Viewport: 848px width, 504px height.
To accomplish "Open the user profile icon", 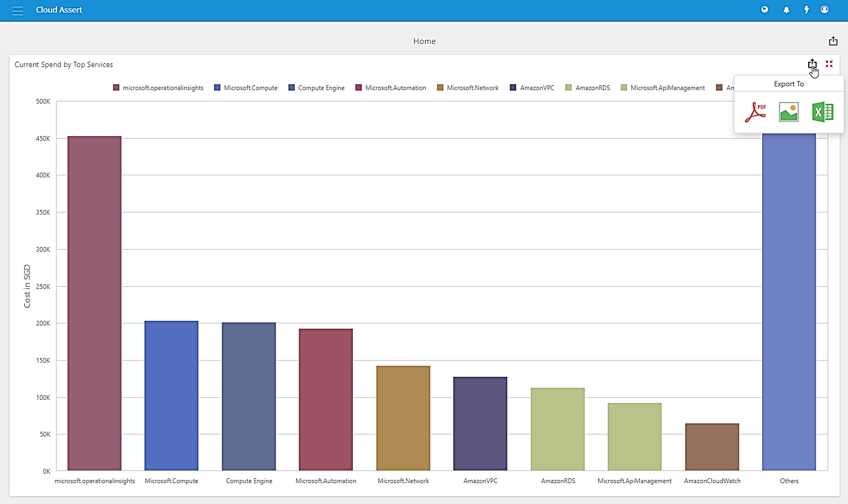I will click(824, 10).
